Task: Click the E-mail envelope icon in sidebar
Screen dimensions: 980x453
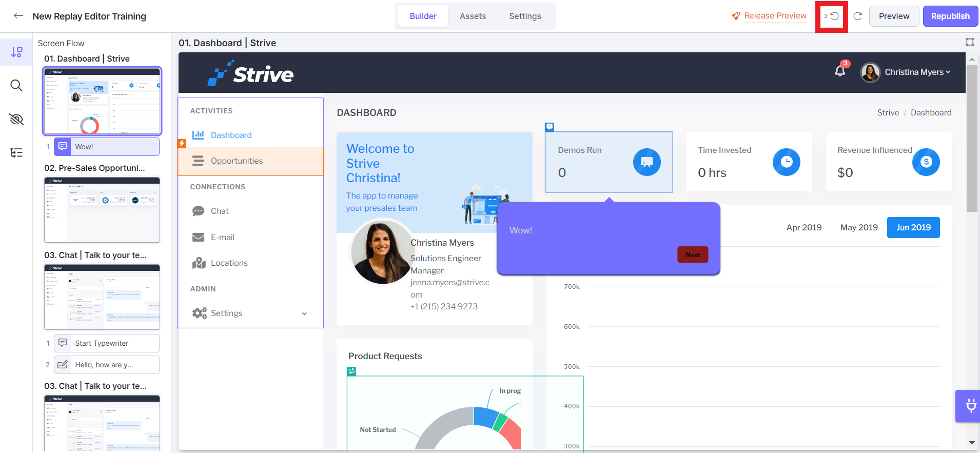Action: 198,237
